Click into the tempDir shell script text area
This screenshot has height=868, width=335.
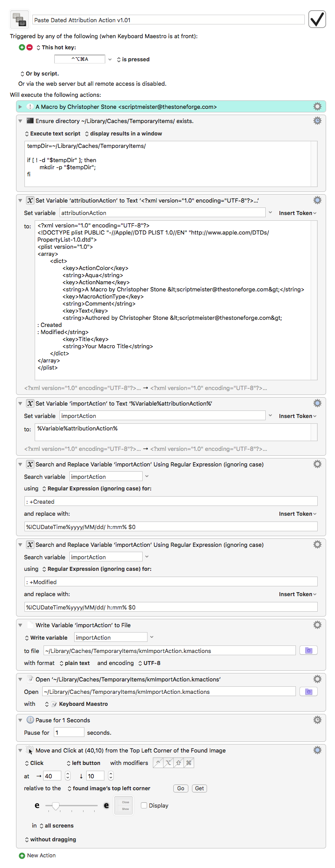171,163
